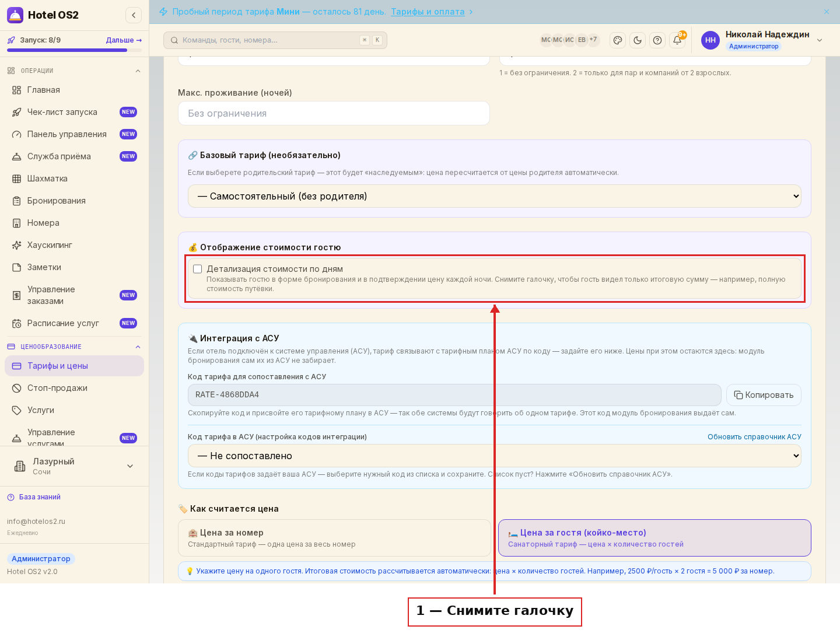840x640 pixels.
Task: Select Цена за номер pricing option
Action: tap(334, 538)
